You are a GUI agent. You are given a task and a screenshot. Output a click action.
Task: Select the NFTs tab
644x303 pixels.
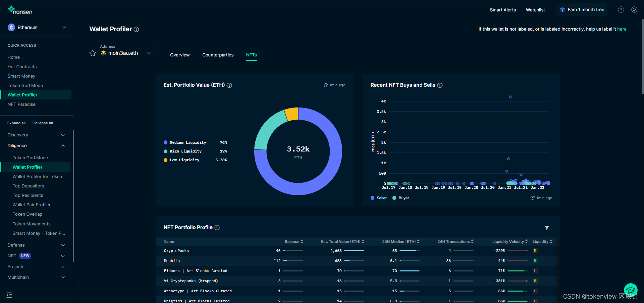pos(252,55)
